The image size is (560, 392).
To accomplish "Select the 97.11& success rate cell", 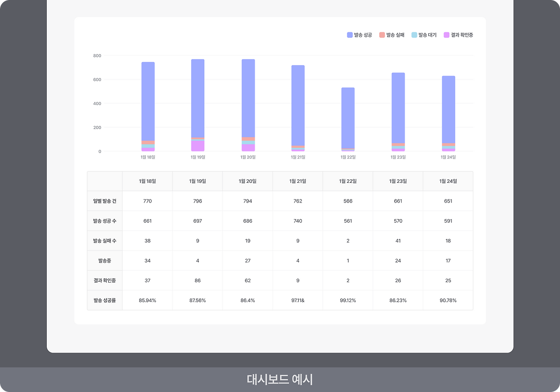I will click(x=297, y=300).
